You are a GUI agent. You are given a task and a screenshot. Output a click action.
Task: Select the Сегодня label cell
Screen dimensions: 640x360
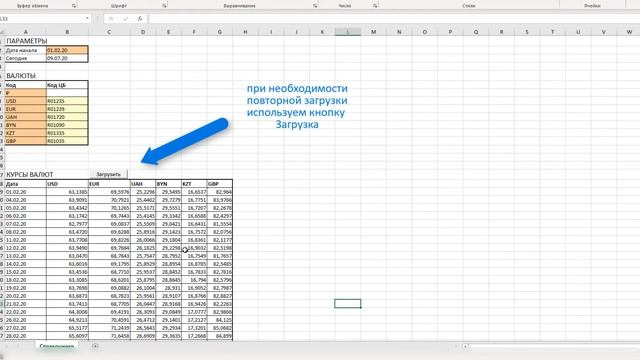[26, 58]
